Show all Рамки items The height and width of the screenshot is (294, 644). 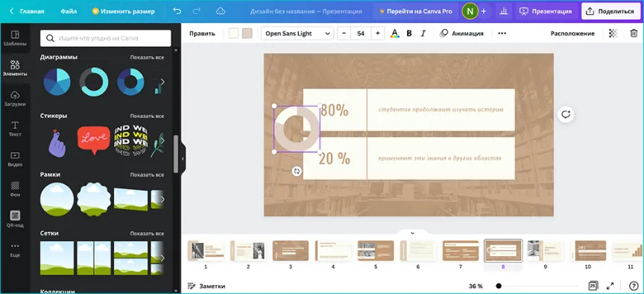147,175
